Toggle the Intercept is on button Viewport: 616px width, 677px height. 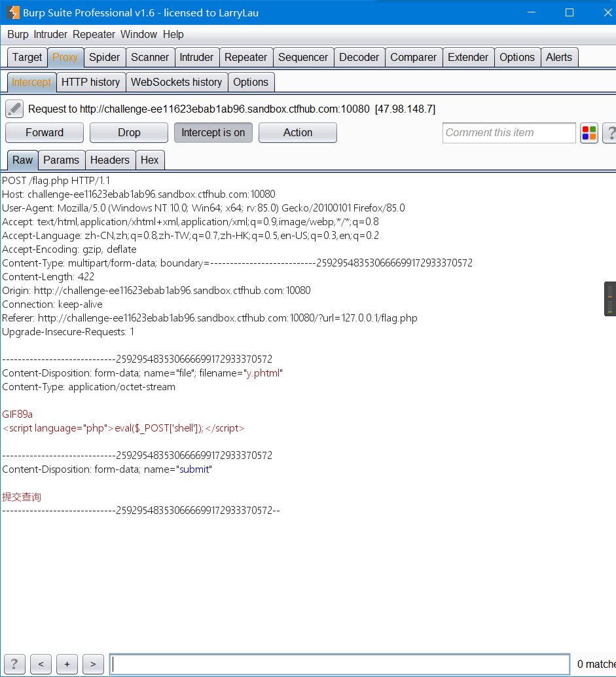pos(213,132)
